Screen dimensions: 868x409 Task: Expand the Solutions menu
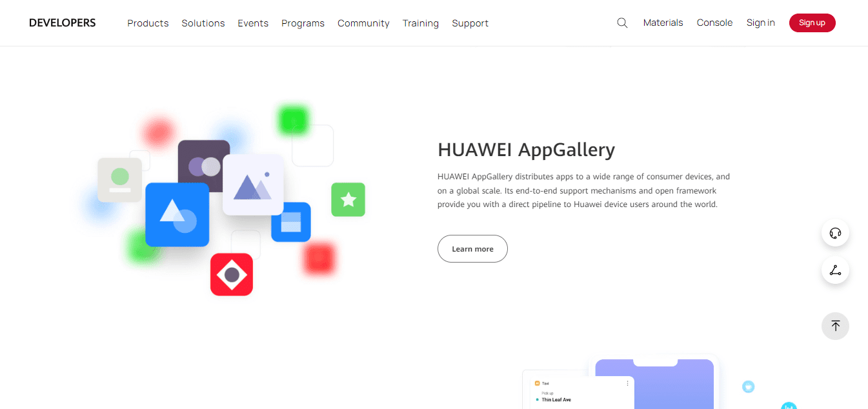[x=203, y=23]
